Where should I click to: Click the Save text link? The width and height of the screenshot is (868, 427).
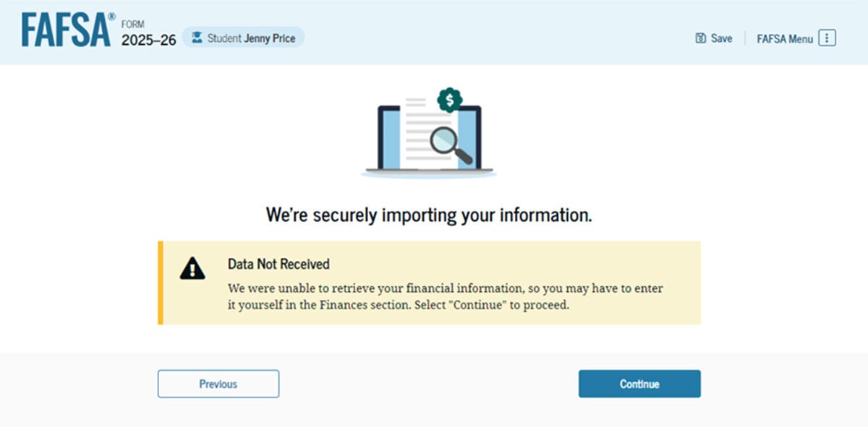click(x=721, y=38)
